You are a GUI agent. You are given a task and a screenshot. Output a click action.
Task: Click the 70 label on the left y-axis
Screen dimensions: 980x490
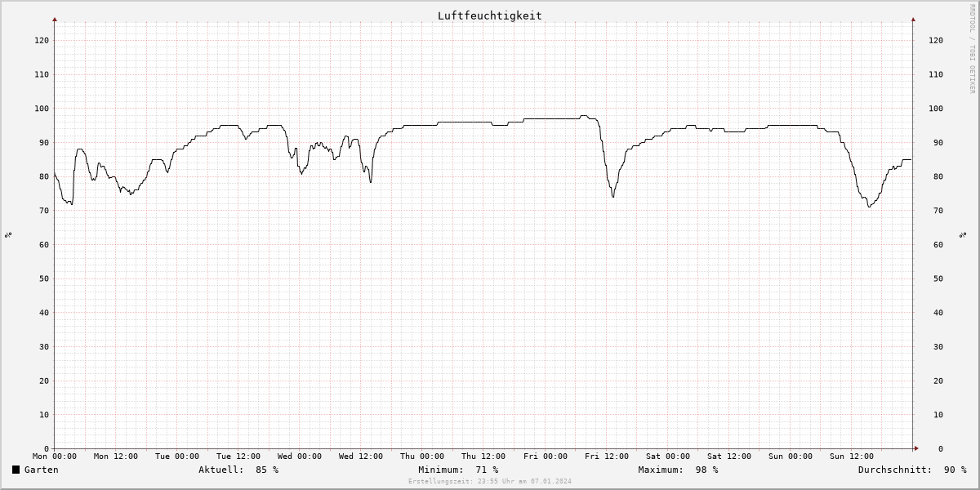44,211
